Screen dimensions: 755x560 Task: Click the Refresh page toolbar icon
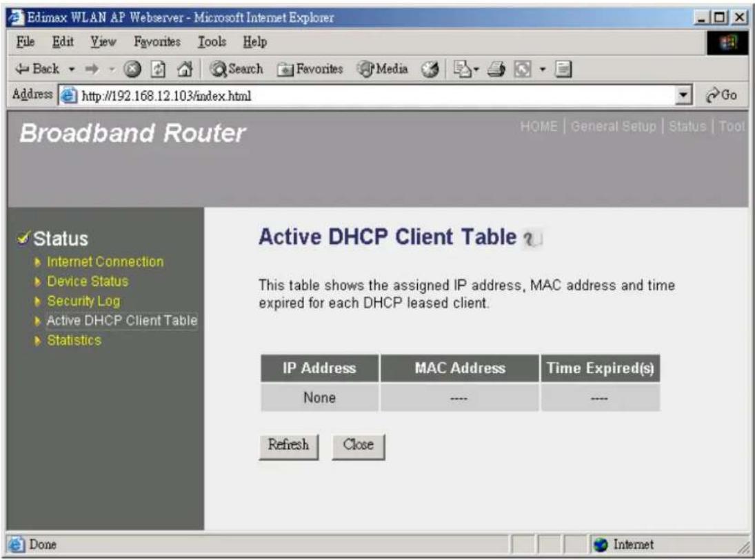[x=158, y=70]
